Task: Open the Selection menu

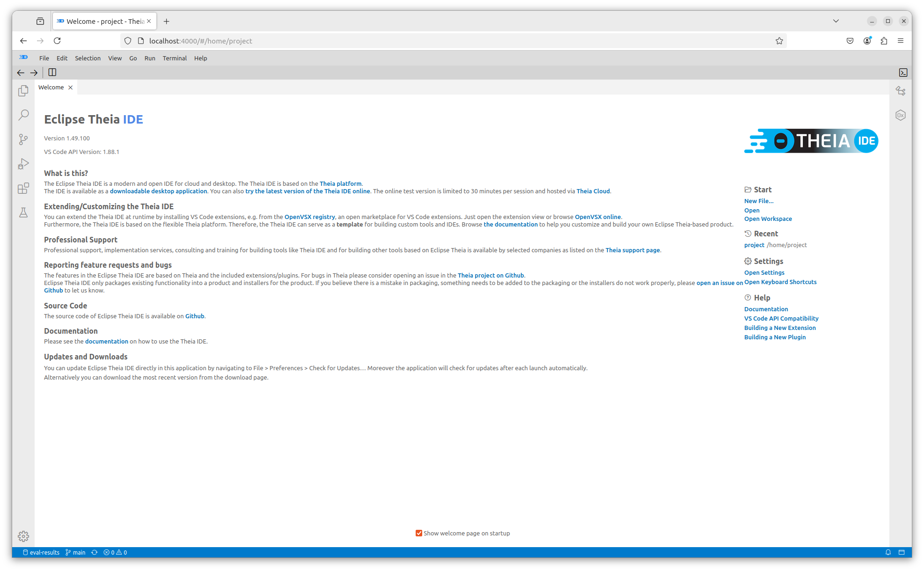Action: 88,58
